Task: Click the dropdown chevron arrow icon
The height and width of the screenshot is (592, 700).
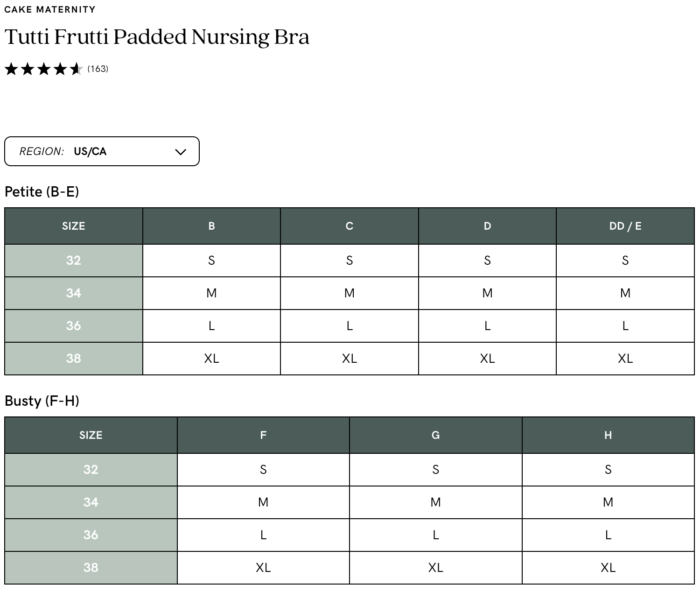Action: (181, 152)
